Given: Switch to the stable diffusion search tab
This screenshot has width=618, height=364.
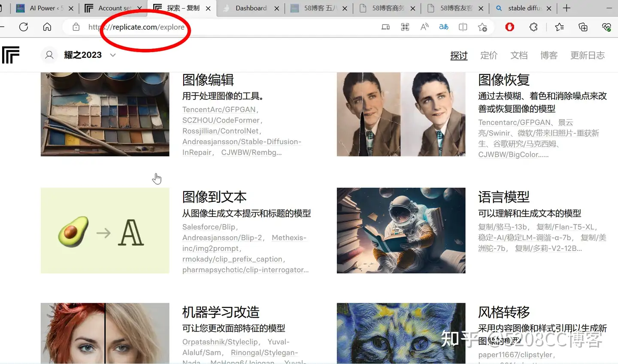Looking at the screenshot, I should coord(523,8).
